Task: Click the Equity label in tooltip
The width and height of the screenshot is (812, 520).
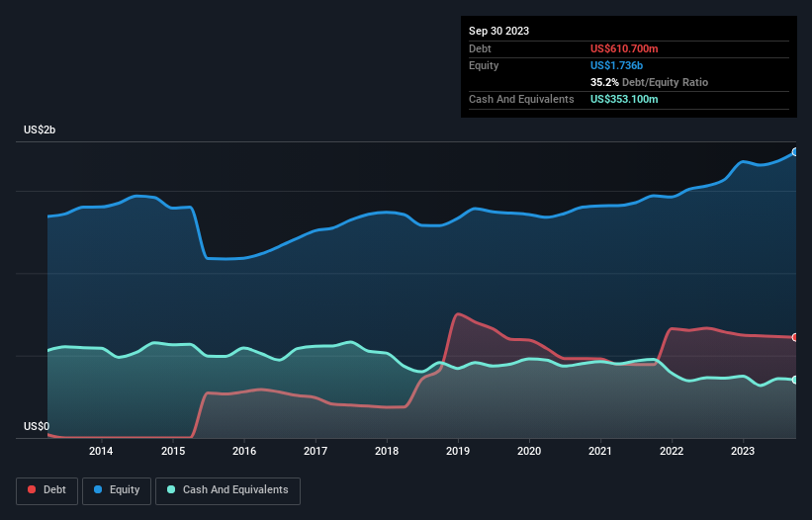Action: [x=484, y=65]
